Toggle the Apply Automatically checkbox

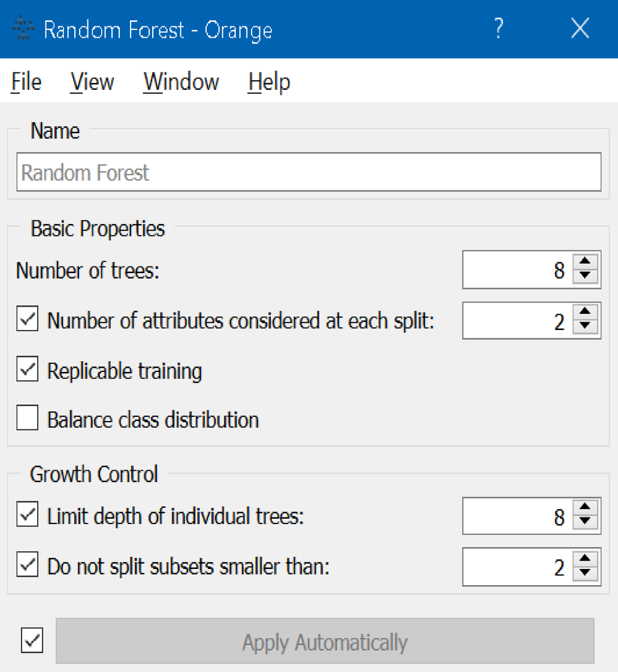tap(32, 641)
